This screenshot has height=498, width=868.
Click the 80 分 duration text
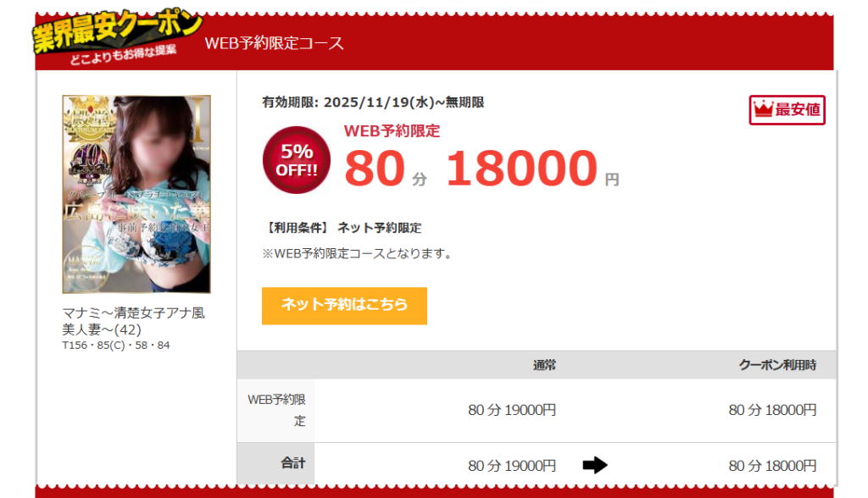[x=386, y=169]
